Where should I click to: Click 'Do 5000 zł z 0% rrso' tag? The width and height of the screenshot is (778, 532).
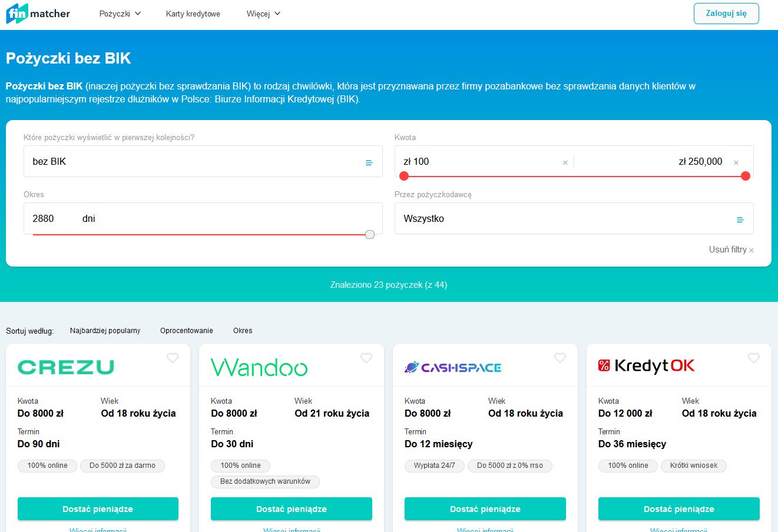(x=510, y=465)
